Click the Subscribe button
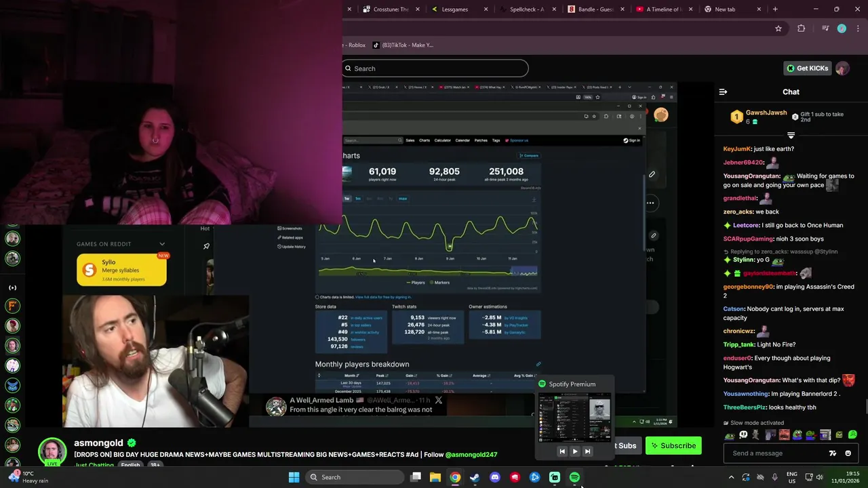This screenshot has width=868, height=488. 673,445
